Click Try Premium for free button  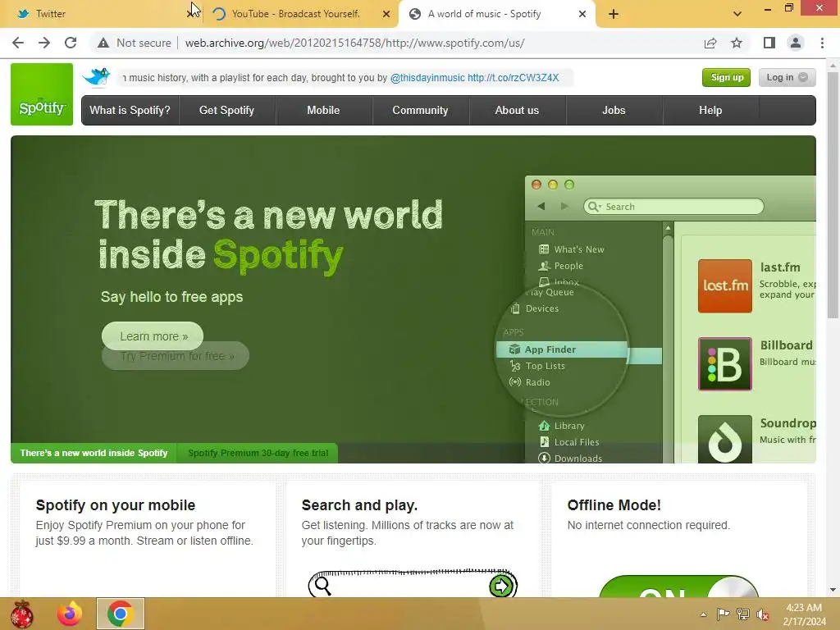coord(177,358)
